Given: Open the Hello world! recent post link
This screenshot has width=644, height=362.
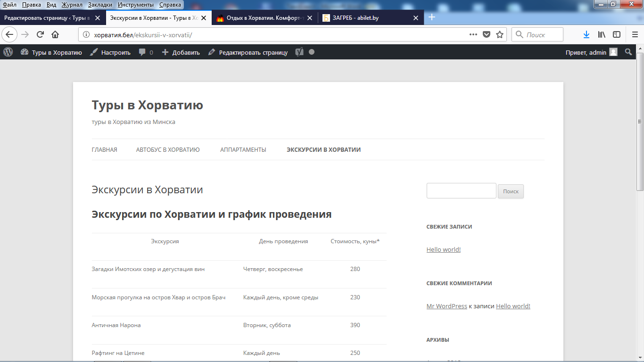Looking at the screenshot, I should tap(443, 250).
